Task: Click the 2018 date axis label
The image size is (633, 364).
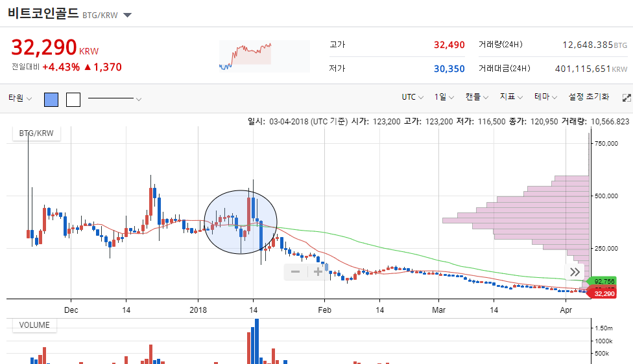Action: point(198,310)
